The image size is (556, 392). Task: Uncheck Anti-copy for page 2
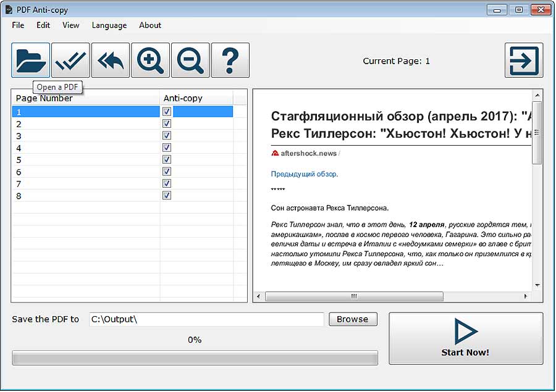click(167, 123)
